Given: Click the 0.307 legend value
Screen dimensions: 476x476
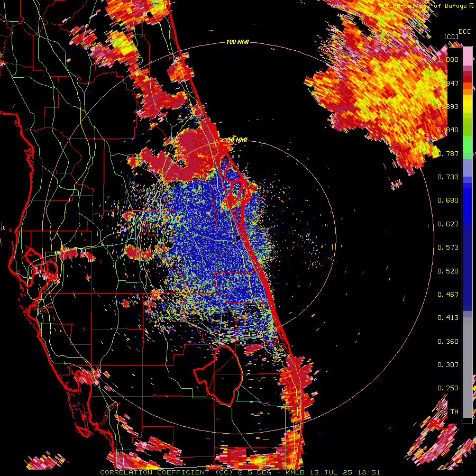Looking at the screenshot, I should tap(448, 365).
